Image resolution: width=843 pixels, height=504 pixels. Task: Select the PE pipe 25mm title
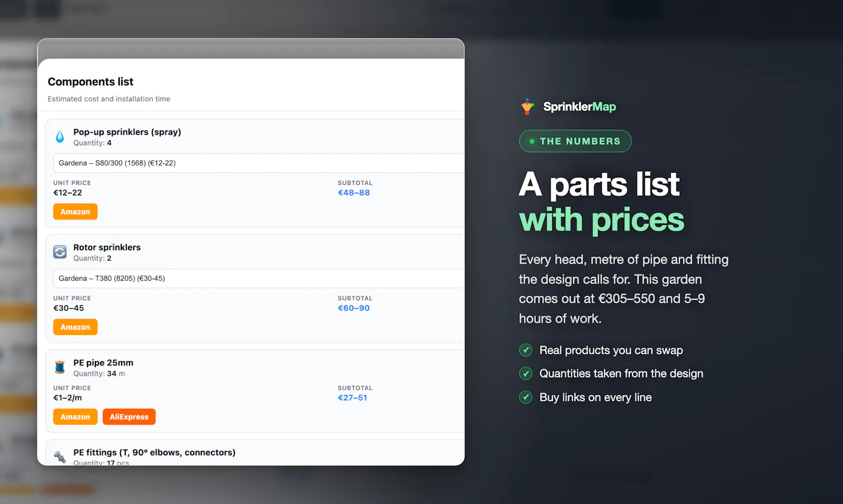click(103, 362)
